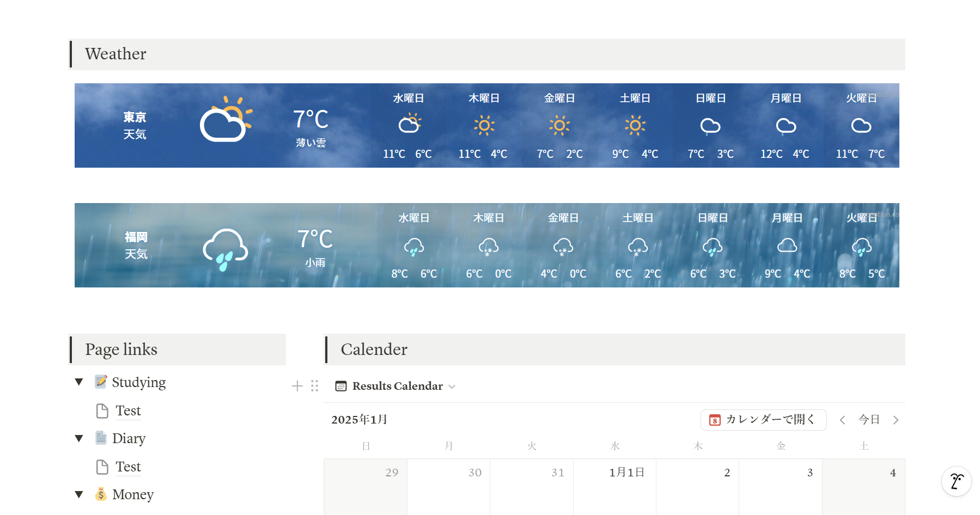
Task: Go to next month with right chevron
Action: (896, 420)
